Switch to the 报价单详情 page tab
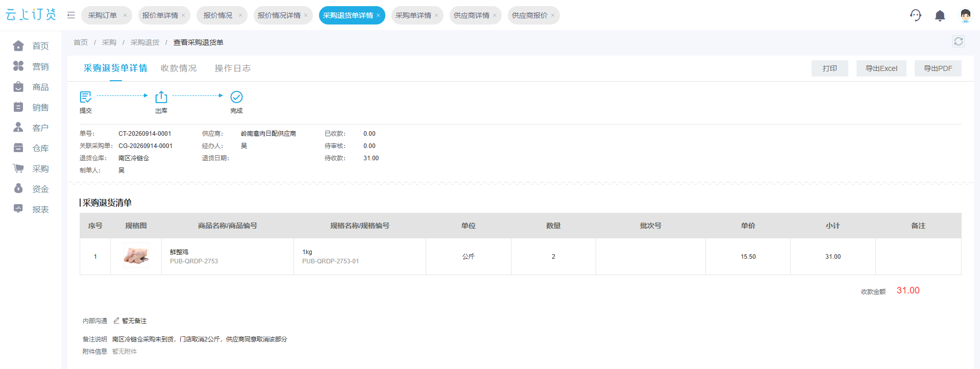Screen dimensions: 980x369 pyautogui.click(x=160, y=15)
